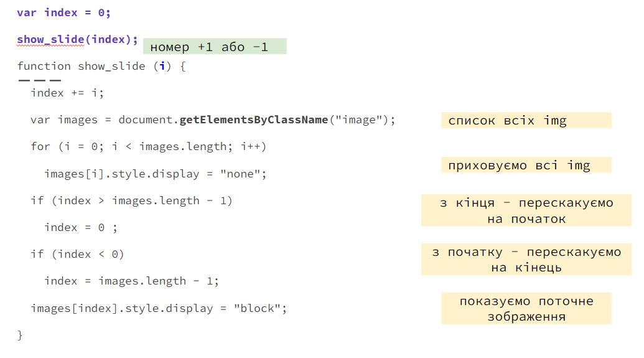Click the 'images[i].style.display = "none";' line
The height and width of the screenshot is (358, 644).
pos(156,174)
